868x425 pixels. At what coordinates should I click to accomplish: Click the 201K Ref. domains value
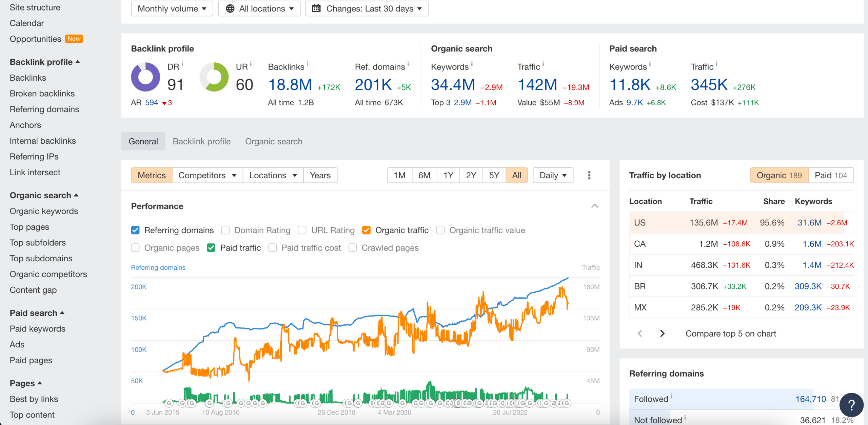pos(373,85)
